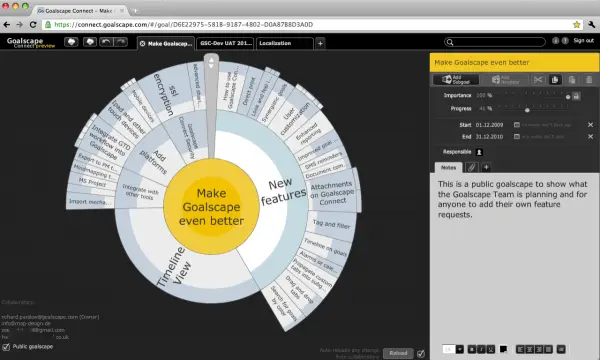
Task: Open the browser wrench settings menu
Action: [x=592, y=24]
